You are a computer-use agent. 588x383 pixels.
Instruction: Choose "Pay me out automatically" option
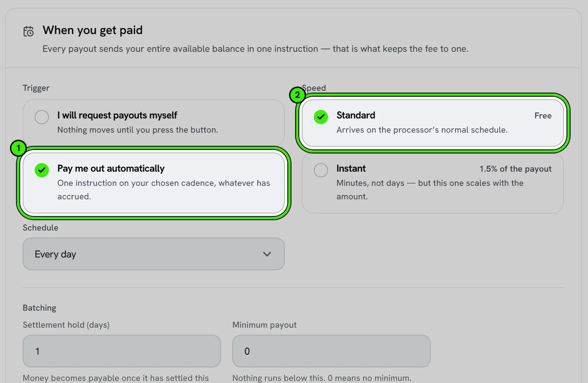tap(154, 183)
